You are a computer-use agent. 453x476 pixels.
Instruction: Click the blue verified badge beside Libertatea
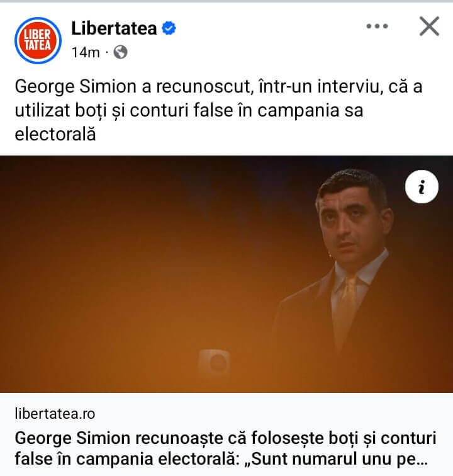pyautogui.click(x=169, y=28)
